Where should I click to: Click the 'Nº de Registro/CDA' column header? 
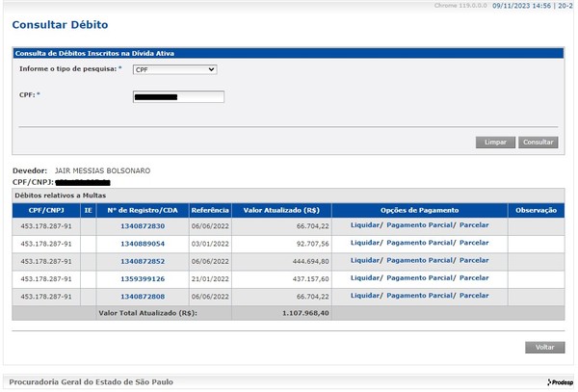[x=143, y=209]
